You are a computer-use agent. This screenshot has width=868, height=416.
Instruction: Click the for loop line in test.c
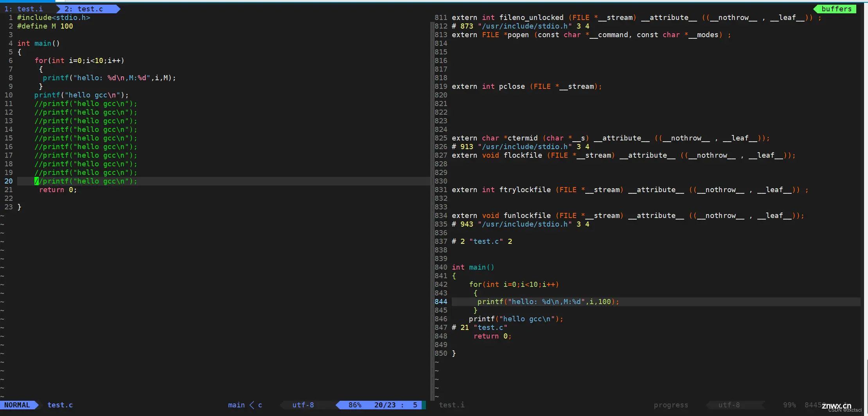(79, 61)
